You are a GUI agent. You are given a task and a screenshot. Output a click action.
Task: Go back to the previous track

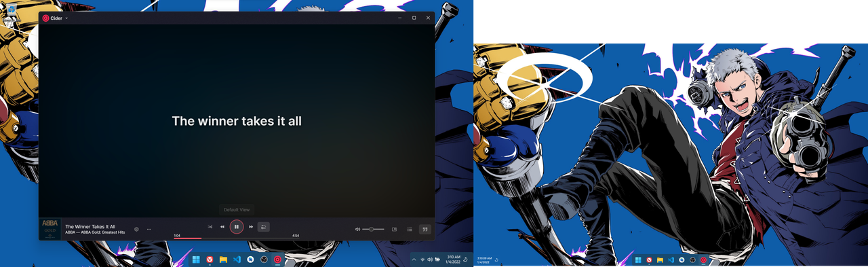click(222, 227)
